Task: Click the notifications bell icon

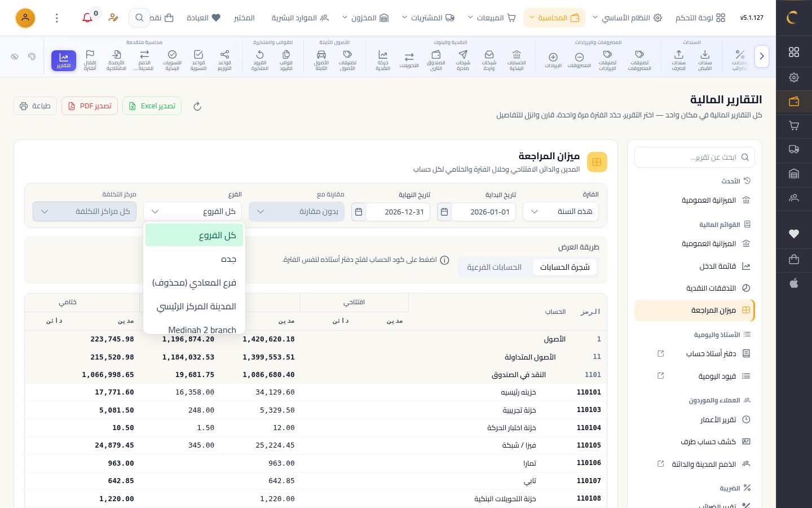Action: click(x=87, y=18)
